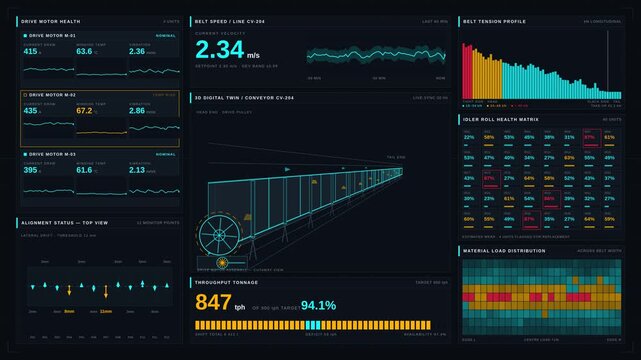Click the teal segment in the throughput progress bar
This screenshot has height=360, width=641.
click(313, 325)
